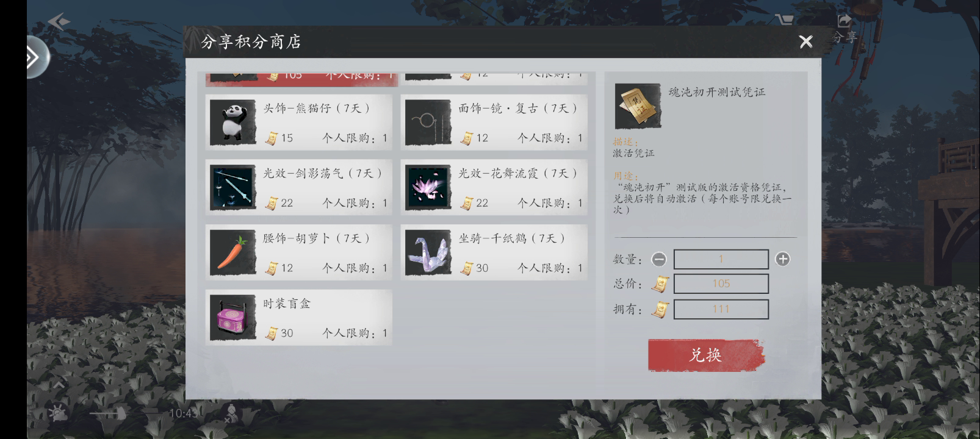
Task: Select the flower light effect 光效-花舞流霞
Action: coord(494,187)
